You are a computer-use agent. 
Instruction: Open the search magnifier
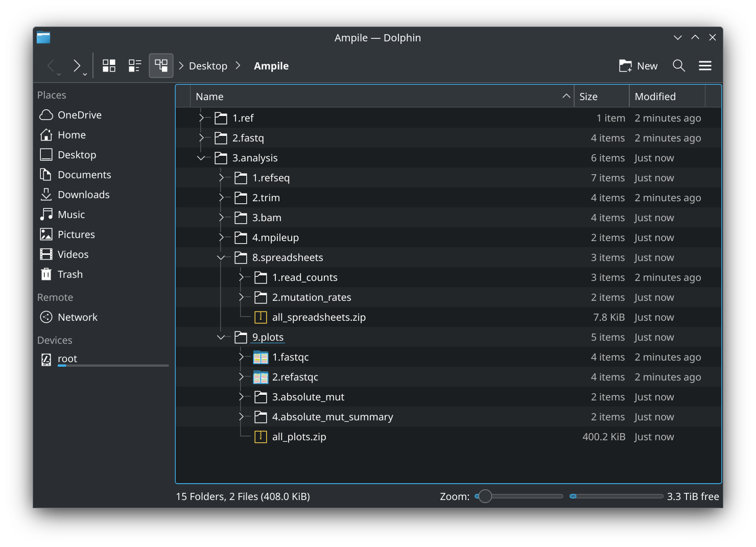tap(679, 65)
